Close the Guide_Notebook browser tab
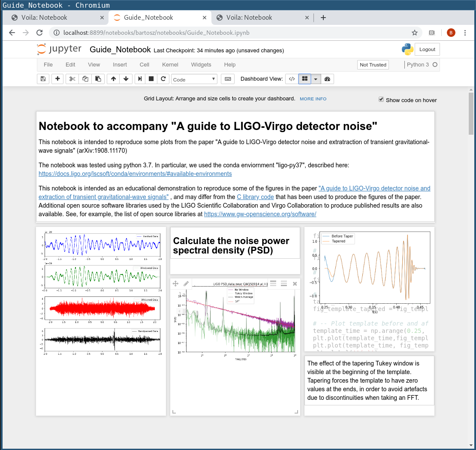 [205, 18]
